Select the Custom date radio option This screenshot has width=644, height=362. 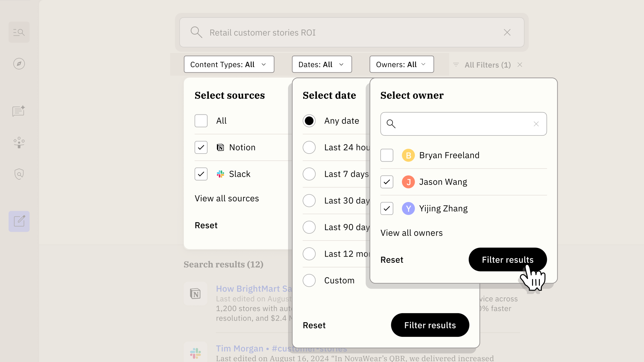[x=309, y=281]
